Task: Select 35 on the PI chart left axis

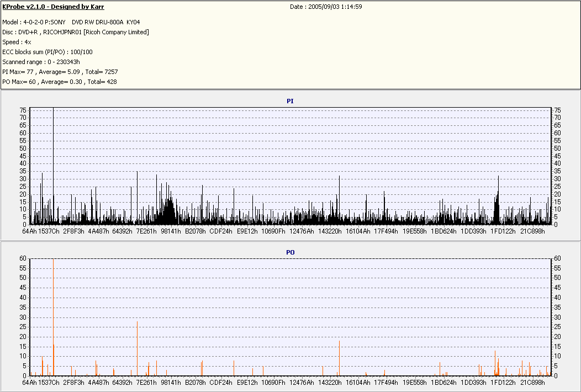Action: tap(23, 171)
